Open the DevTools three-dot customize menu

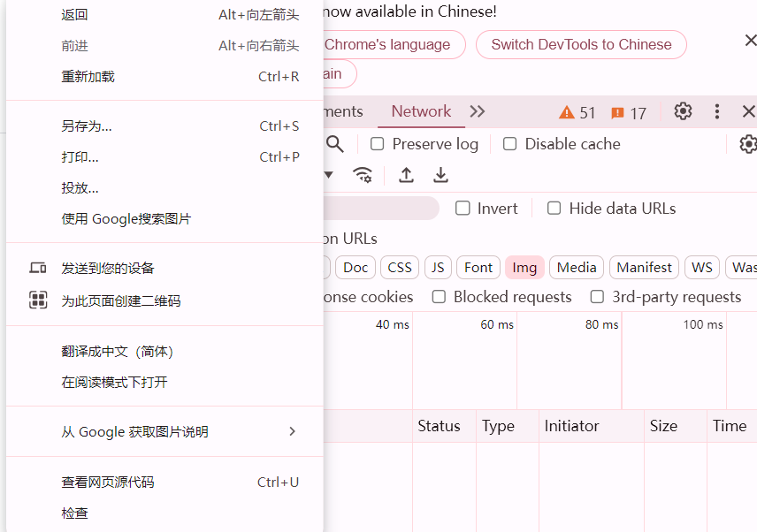pyautogui.click(x=717, y=111)
